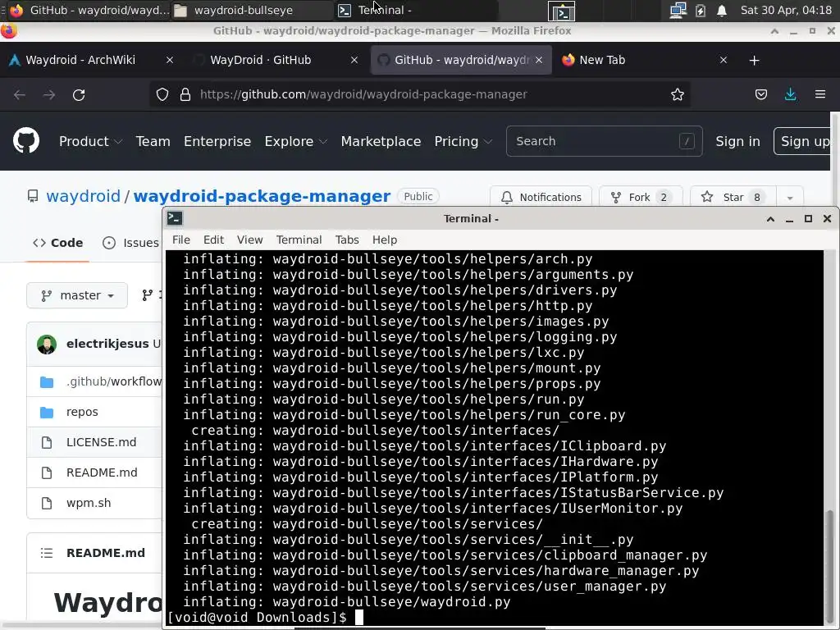Open the View menu in Terminal
This screenshot has height=630, width=840.
(249, 240)
